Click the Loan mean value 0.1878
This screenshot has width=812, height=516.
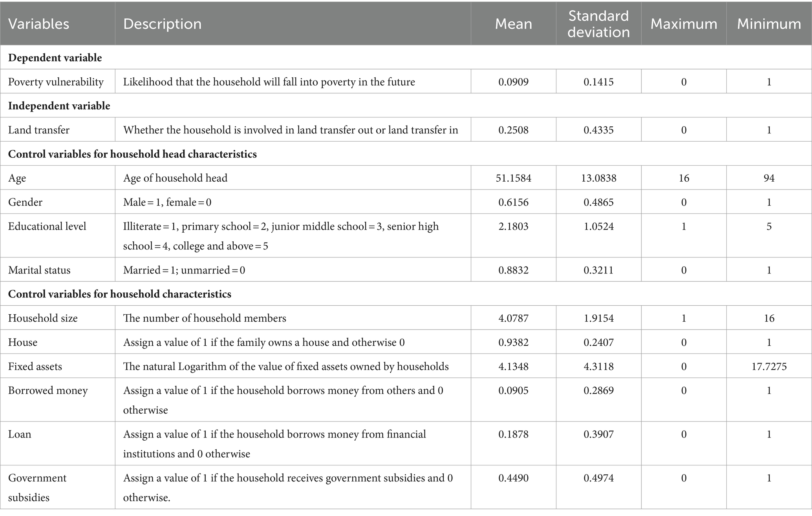(513, 434)
